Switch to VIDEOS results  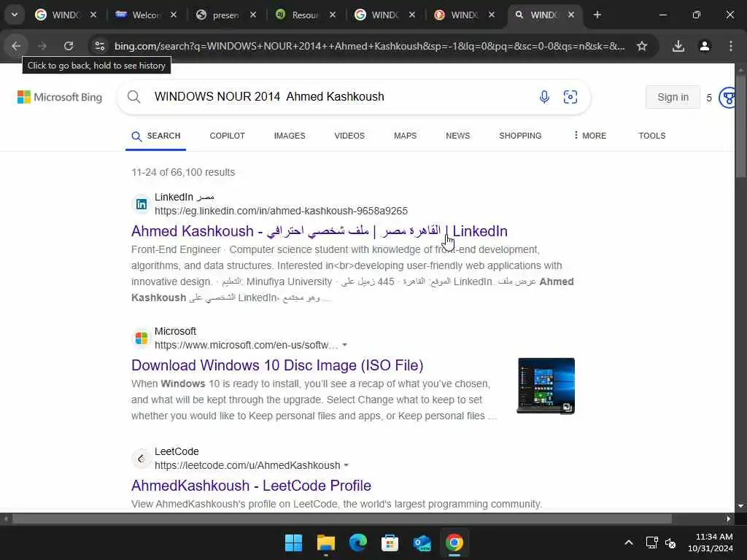pyautogui.click(x=349, y=136)
